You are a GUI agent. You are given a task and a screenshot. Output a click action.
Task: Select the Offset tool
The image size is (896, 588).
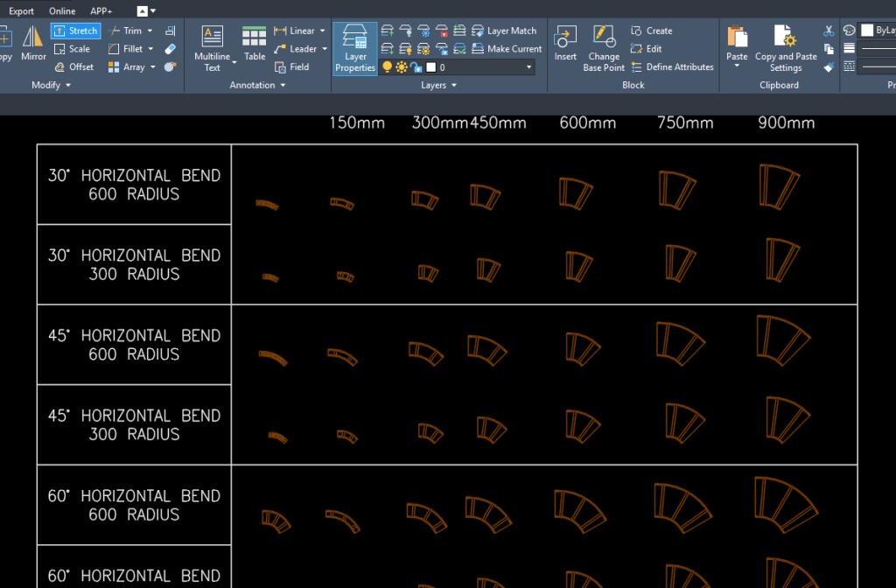74,66
